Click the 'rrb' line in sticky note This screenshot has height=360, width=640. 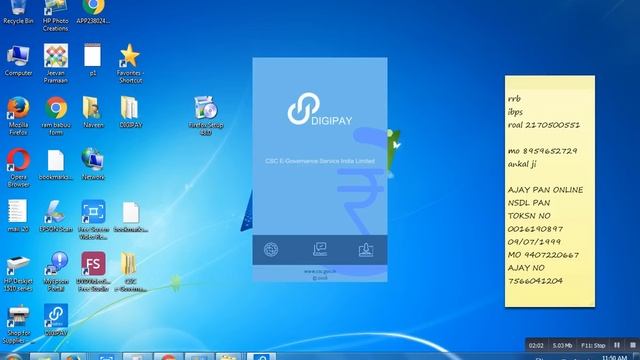tap(514, 99)
